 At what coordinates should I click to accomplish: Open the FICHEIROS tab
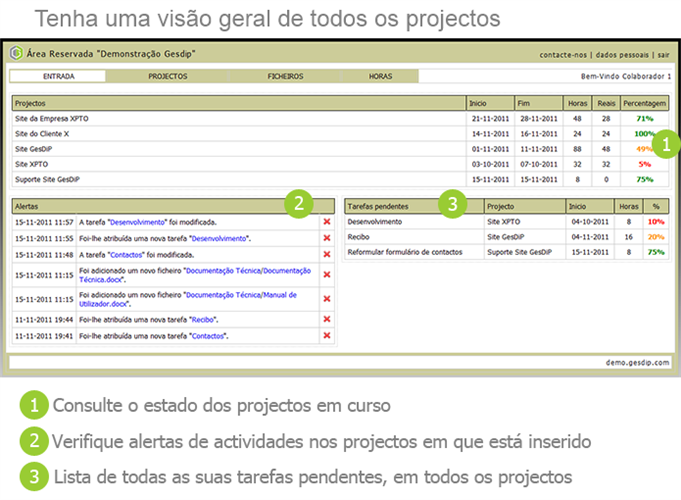285,76
